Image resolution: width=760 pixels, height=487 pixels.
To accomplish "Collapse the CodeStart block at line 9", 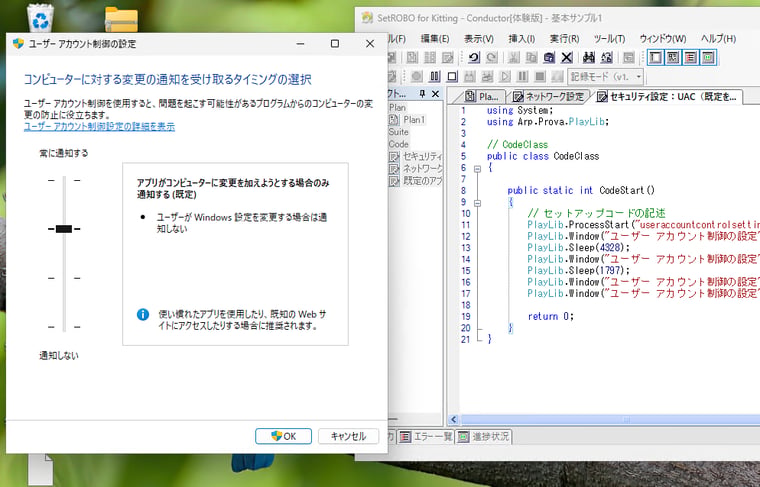I will 477,204.
